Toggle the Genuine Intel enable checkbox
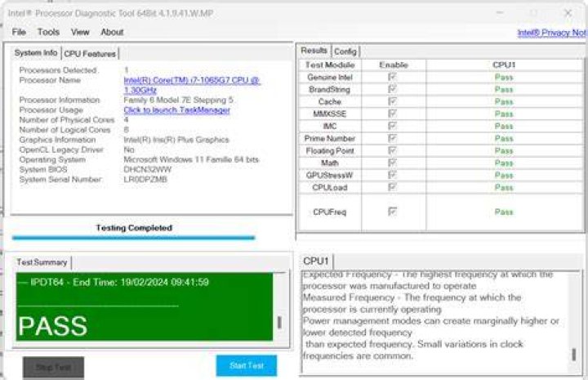The image size is (588, 380). coord(392,77)
